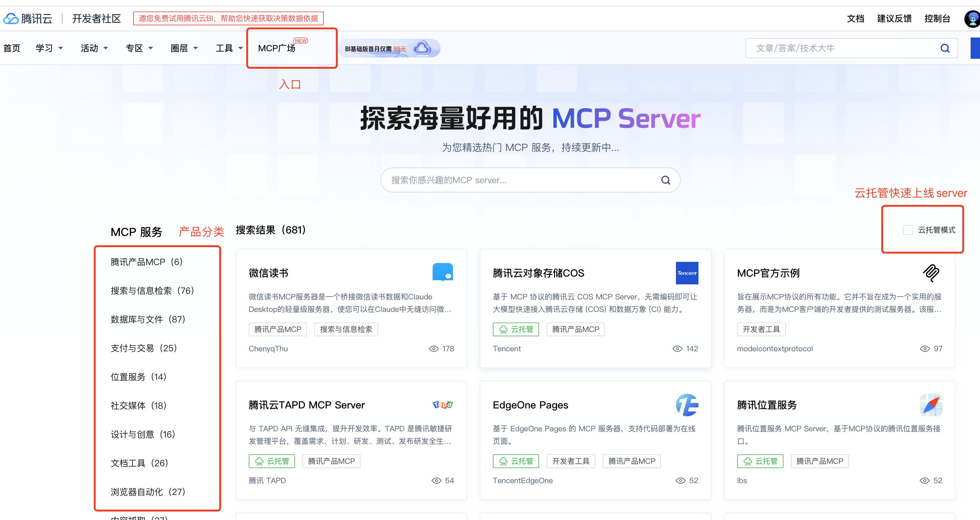Screen dimensions: 980x520
Task: Click author 腾讯 TAPD text
Action: [267, 481]
